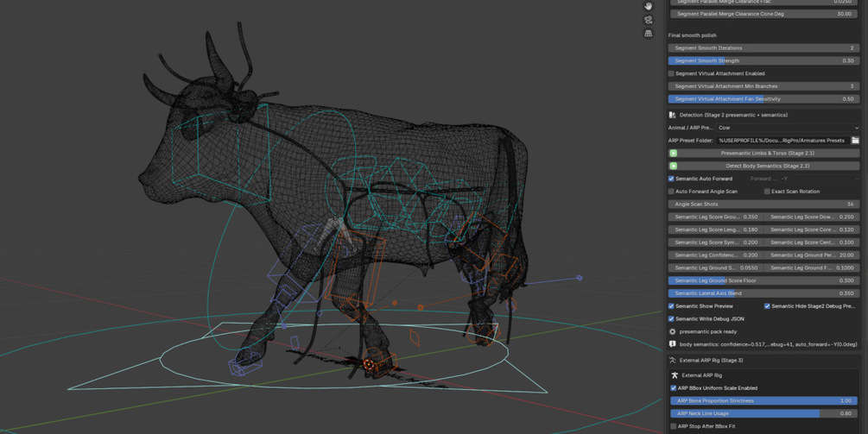Click Semantic Leg Score Length 0.180 field

[716, 230]
